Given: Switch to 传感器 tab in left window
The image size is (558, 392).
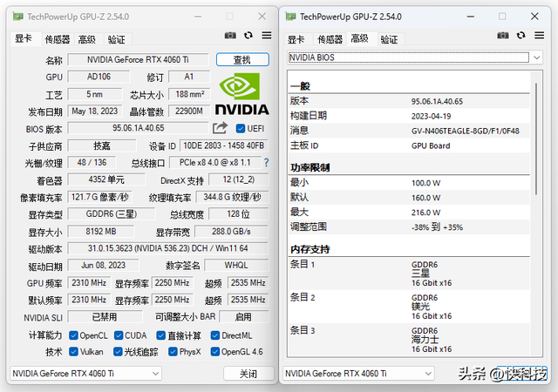Looking at the screenshot, I should pyautogui.click(x=58, y=39).
